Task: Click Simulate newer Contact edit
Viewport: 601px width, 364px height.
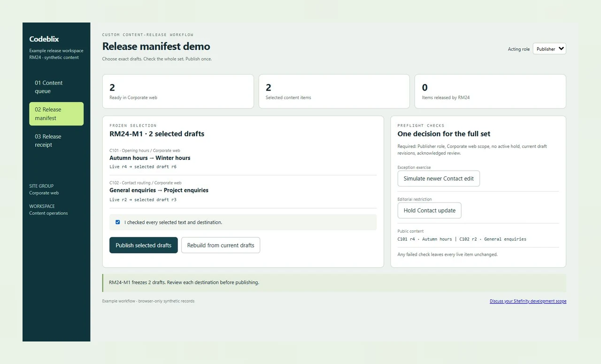Action: (439, 179)
